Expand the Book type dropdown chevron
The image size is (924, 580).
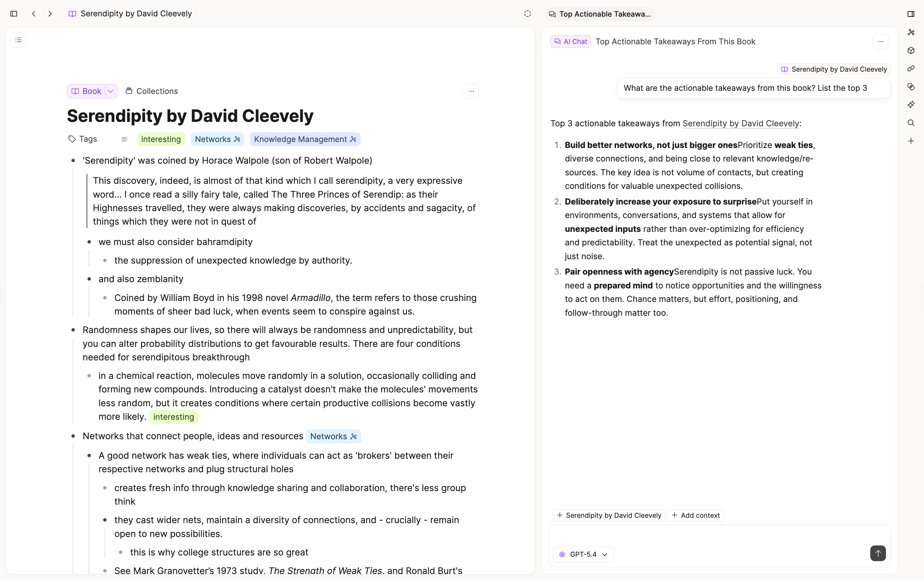pos(111,91)
